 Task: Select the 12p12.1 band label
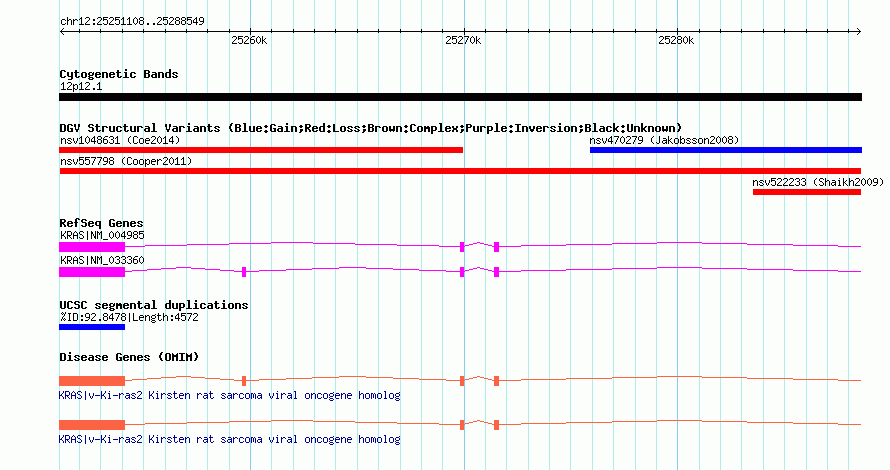(81, 86)
